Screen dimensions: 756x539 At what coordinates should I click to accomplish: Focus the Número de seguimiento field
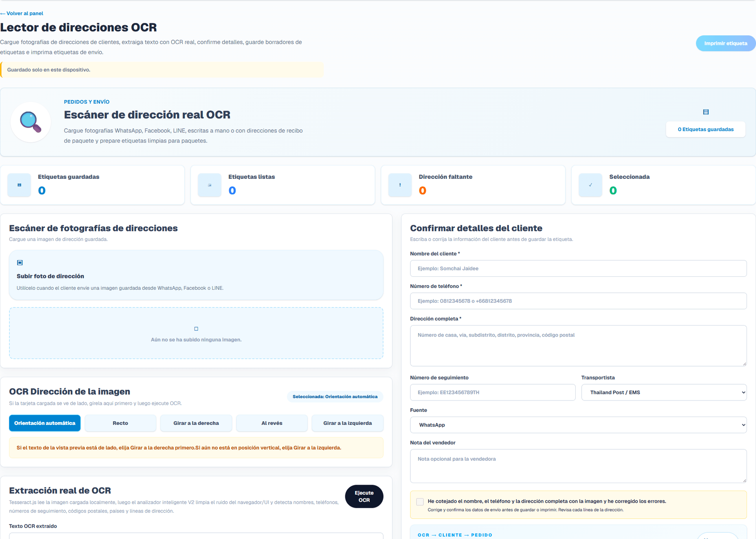[x=493, y=393]
